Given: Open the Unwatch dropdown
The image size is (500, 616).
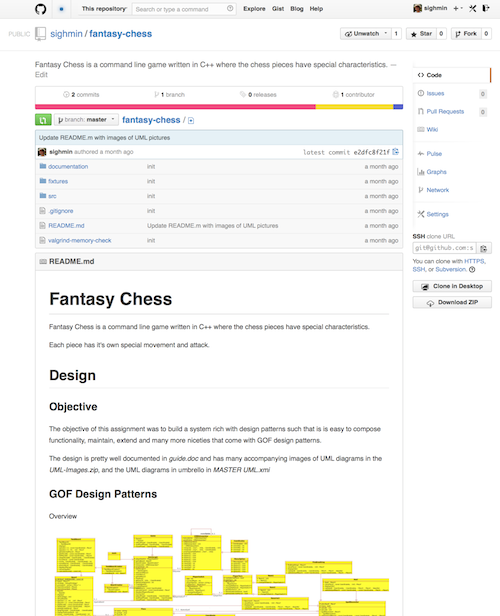Looking at the screenshot, I should tap(366, 34).
